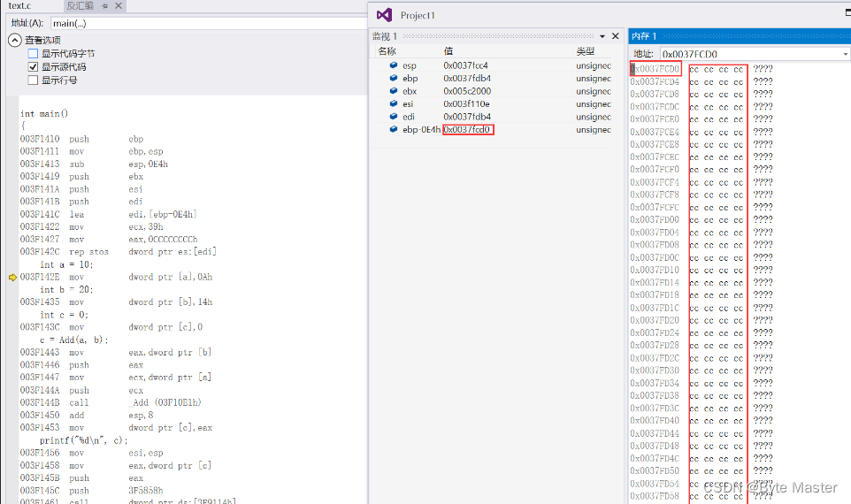Click the watch name ebp-0E4h
This screenshot has height=504, width=851.
coord(421,130)
